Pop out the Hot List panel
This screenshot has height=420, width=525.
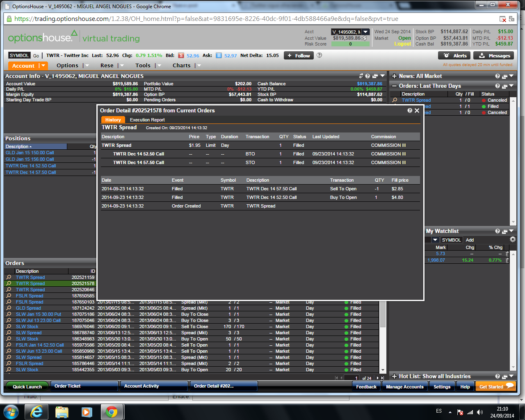click(504, 376)
